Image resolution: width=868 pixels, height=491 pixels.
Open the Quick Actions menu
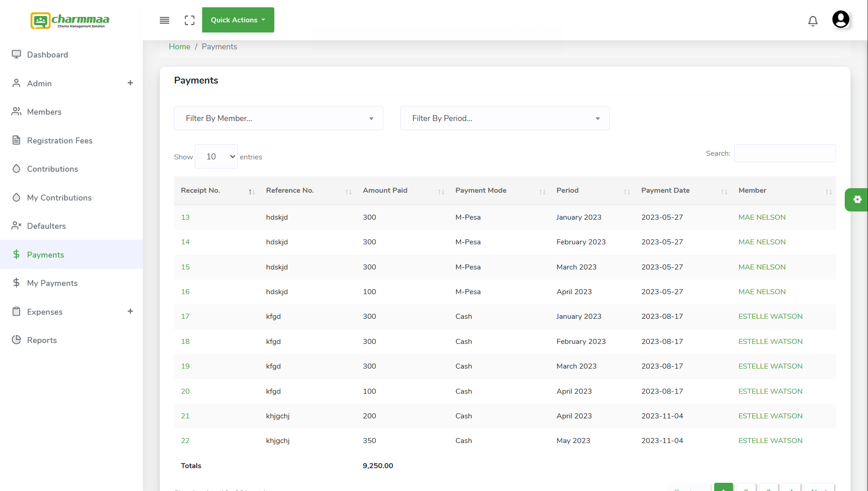238,20
